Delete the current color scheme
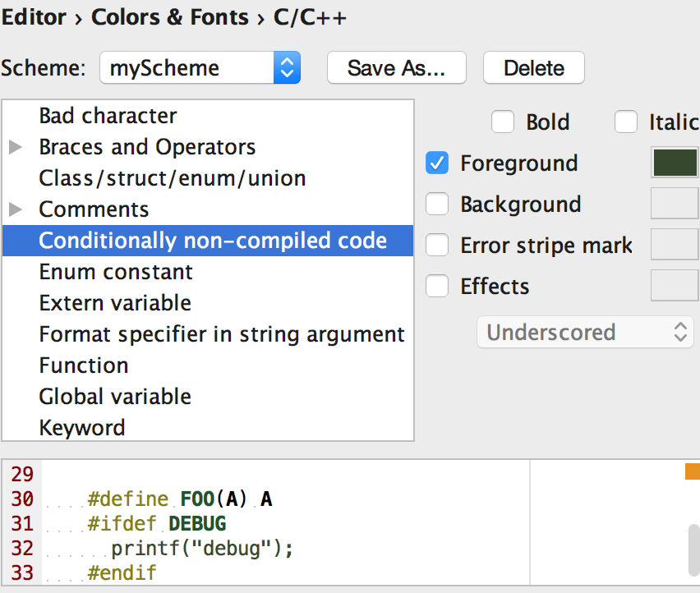This screenshot has width=700, height=593. pos(533,68)
